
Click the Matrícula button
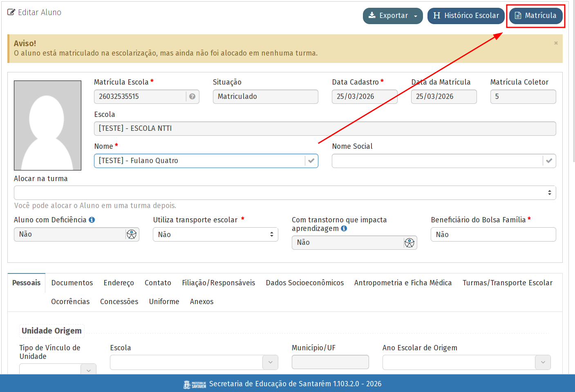click(x=535, y=16)
